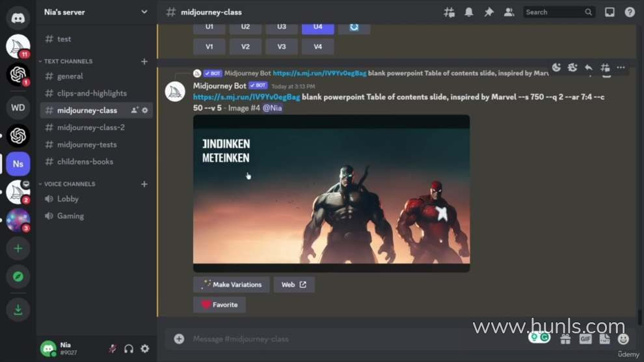This screenshot has height=362, width=644.
Task: Open the emoji picker
Action: pyautogui.click(x=623, y=339)
